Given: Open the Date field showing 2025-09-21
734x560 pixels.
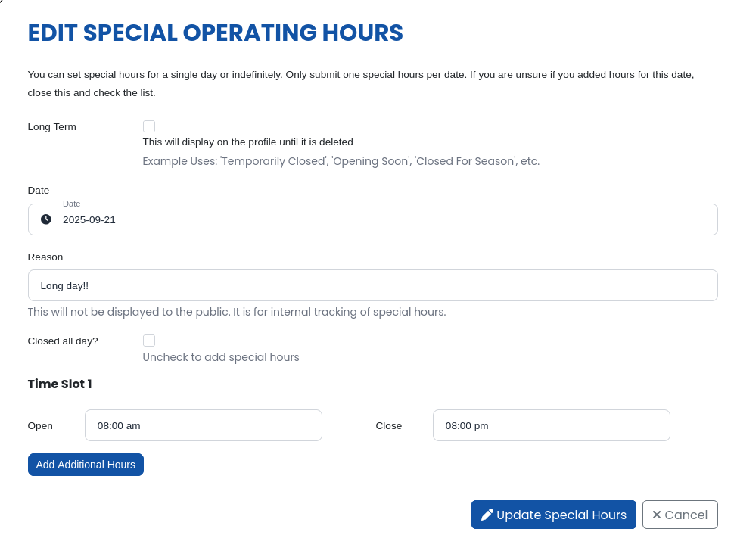Looking at the screenshot, I should [x=372, y=219].
